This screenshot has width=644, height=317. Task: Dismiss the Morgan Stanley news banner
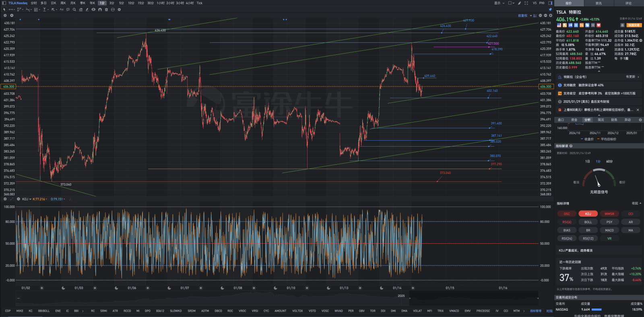(638, 110)
